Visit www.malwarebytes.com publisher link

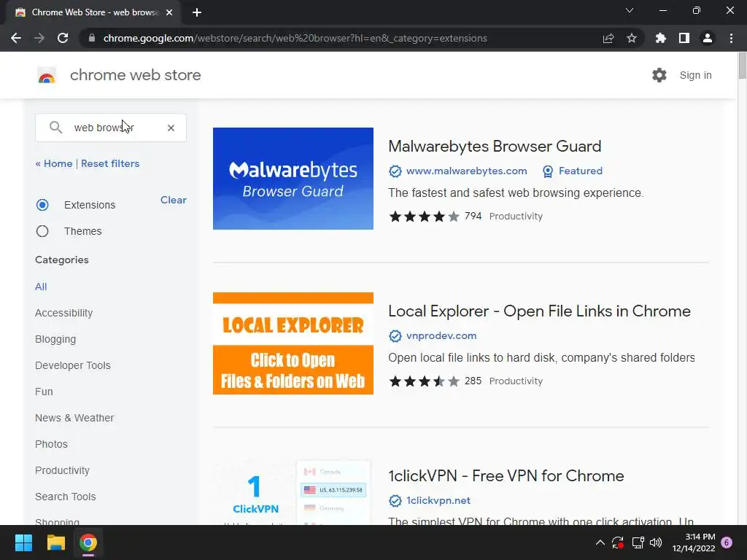[x=466, y=171]
